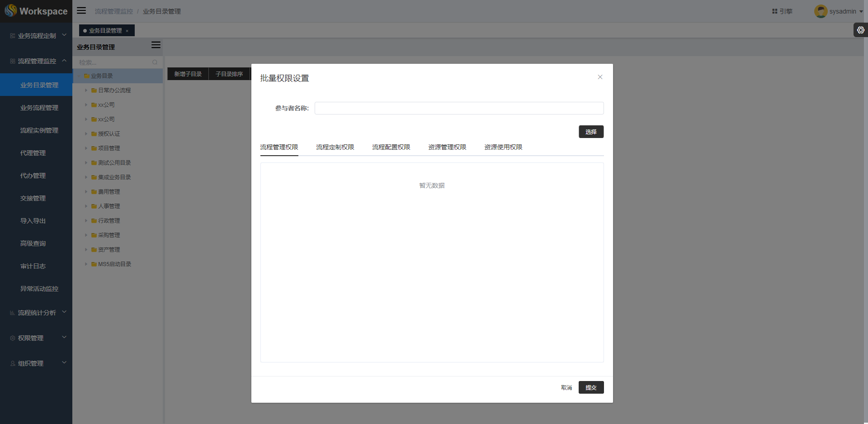
Task: Close the 批量权限设置 dialog with X icon
Action: click(x=600, y=77)
